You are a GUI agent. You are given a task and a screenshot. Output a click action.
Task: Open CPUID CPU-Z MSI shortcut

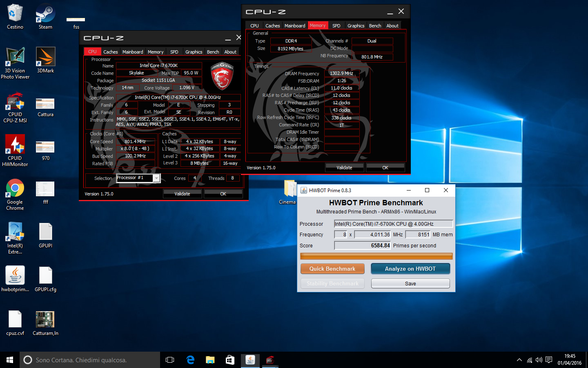click(x=15, y=107)
